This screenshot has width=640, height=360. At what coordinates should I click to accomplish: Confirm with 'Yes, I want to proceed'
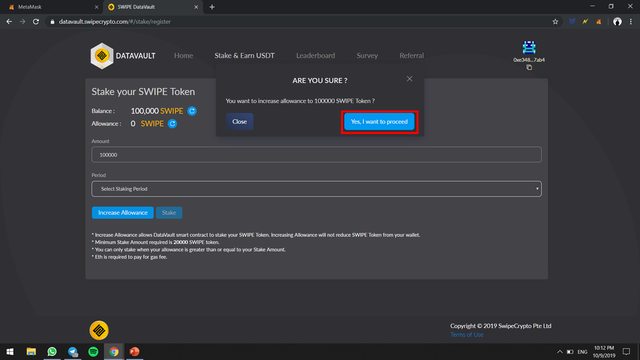click(379, 122)
